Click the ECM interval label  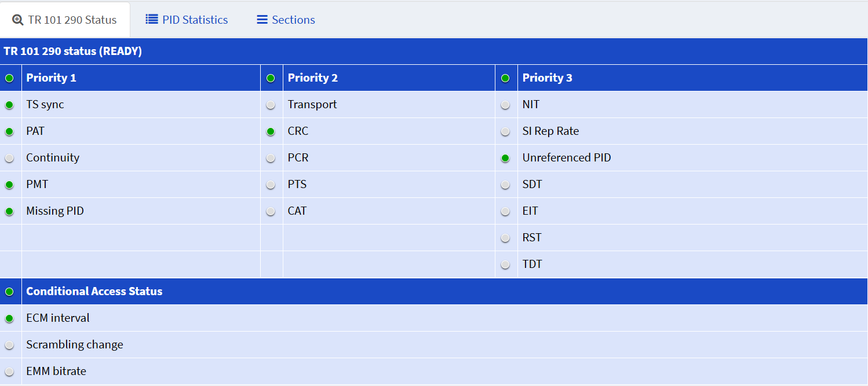point(58,318)
